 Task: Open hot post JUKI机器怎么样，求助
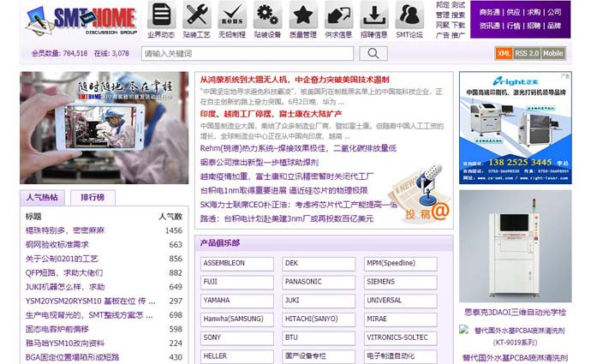point(65,287)
